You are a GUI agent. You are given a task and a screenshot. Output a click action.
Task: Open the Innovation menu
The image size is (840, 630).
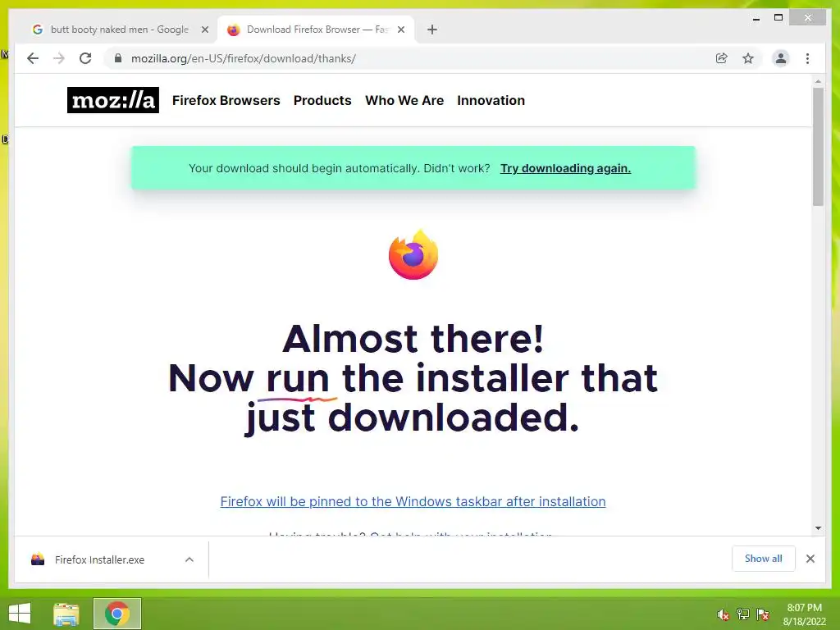[491, 100]
